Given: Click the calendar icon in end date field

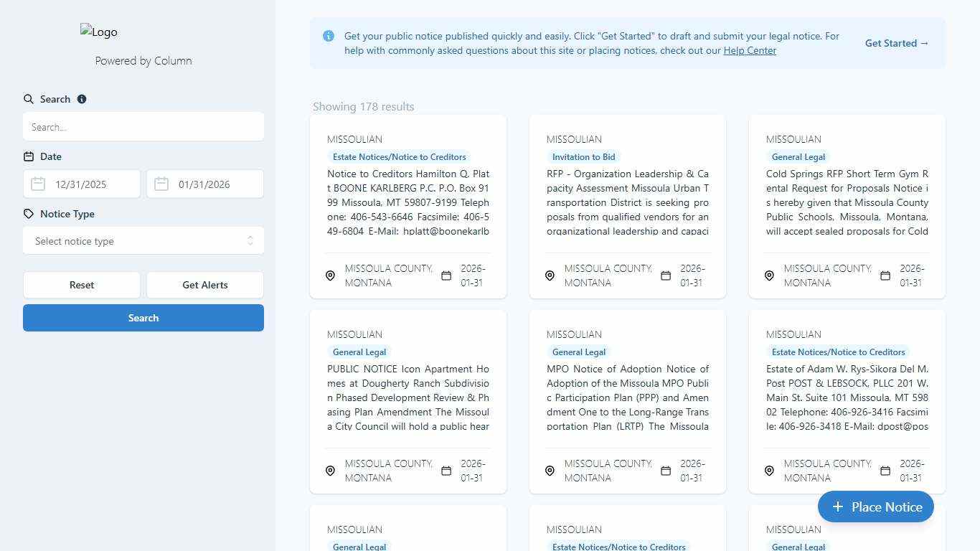Looking at the screenshot, I should [161, 184].
